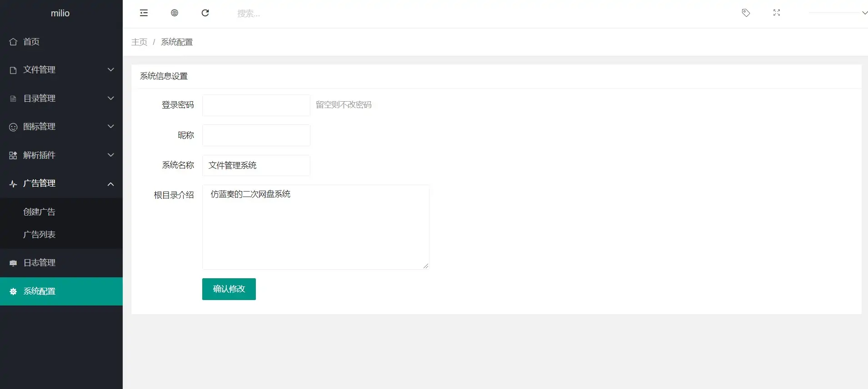
Task: Click the home icon beside 首页
Action: pyautogui.click(x=13, y=42)
